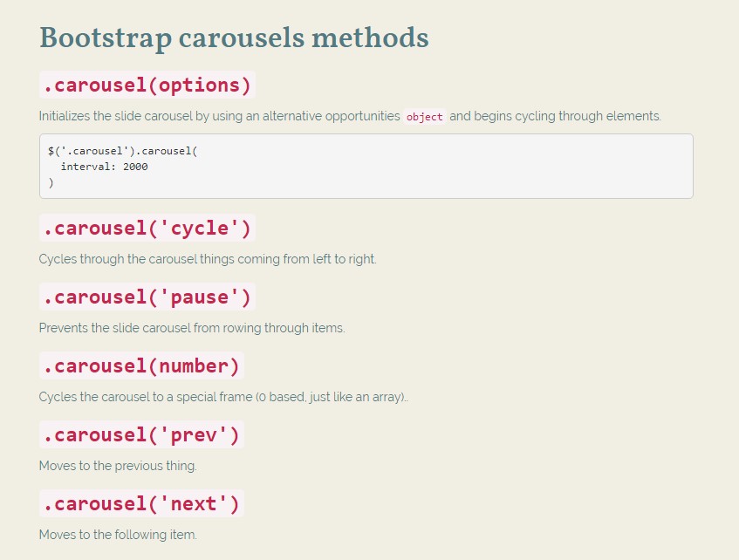Click the .carousel('cycle') method heading
739x560 pixels.
147,229
